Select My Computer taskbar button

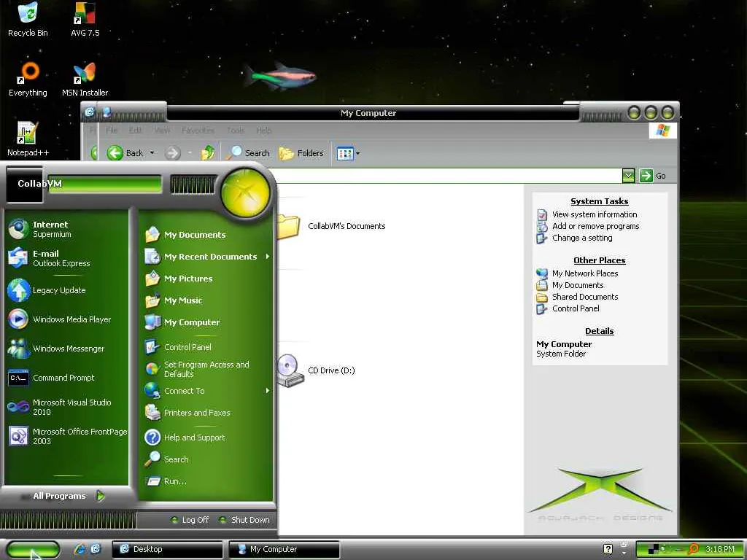pyautogui.click(x=284, y=550)
